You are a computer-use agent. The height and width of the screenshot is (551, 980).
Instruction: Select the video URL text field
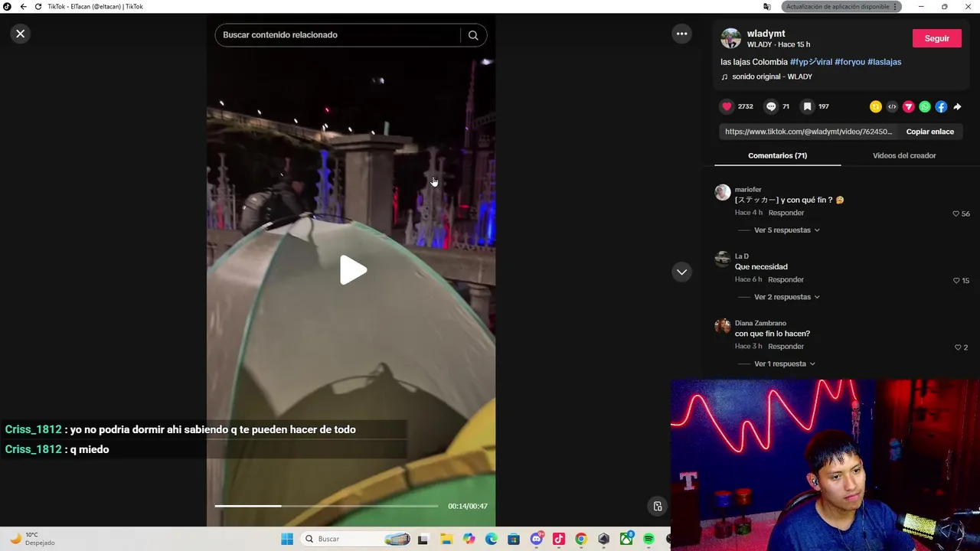808,132
